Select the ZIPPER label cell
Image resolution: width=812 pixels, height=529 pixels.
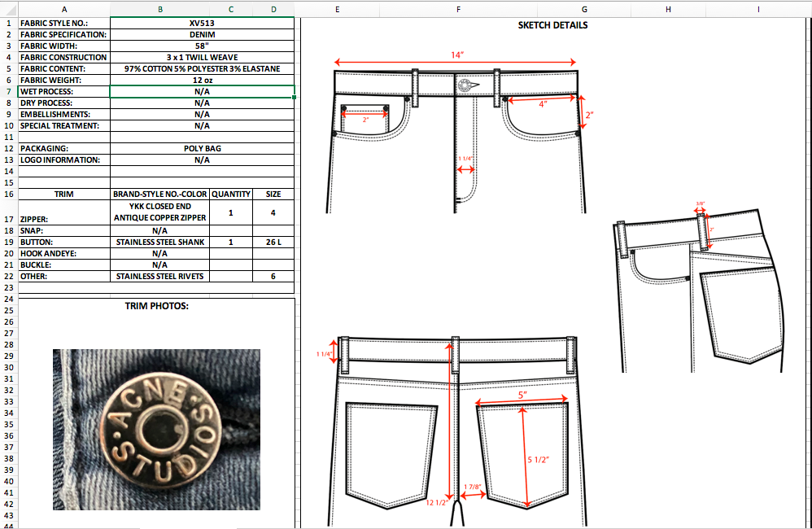point(64,212)
